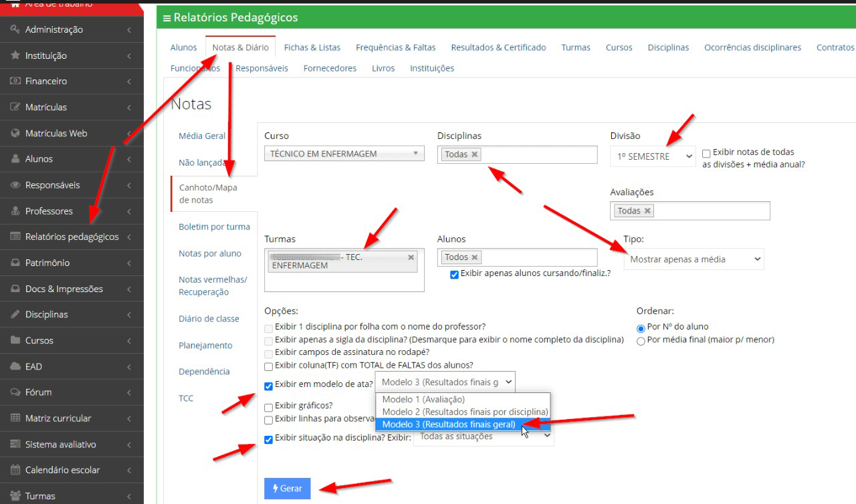Remove the 'Todas' tag in Disciplinas
Viewport: 856px width, 504px height.
[475, 154]
